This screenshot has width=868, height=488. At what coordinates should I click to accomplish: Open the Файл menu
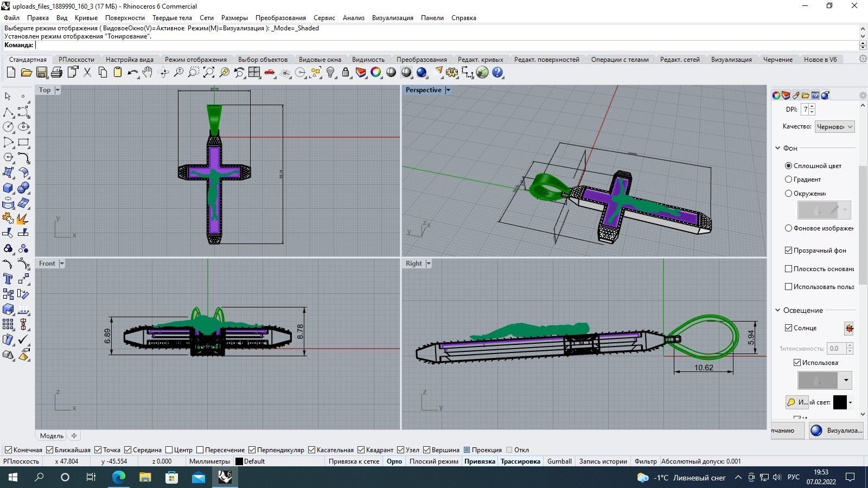tap(11, 17)
